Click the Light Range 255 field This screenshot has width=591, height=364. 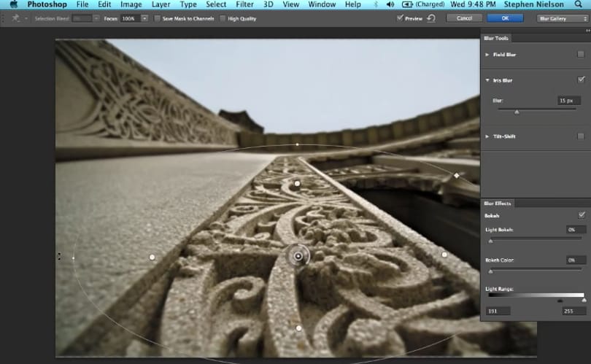574,311
